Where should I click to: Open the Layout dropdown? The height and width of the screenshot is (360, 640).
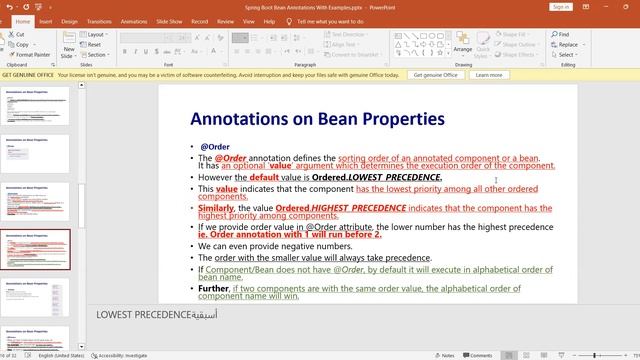coord(94,34)
